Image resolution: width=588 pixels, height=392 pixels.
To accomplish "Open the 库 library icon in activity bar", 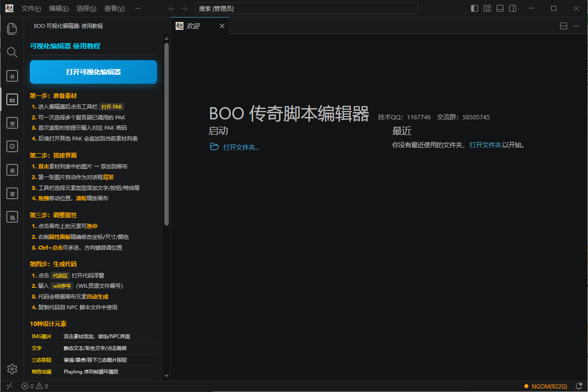I will pos(12,170).
